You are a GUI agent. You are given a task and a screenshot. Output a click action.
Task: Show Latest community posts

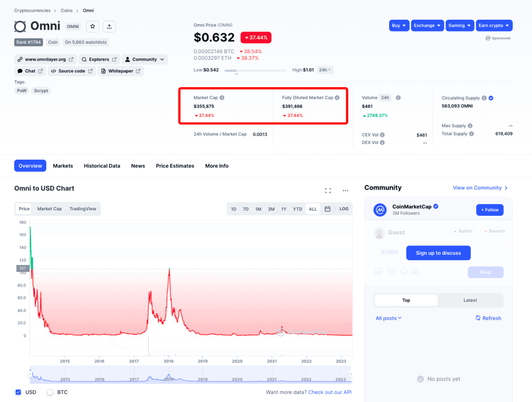tap(470, 300)
